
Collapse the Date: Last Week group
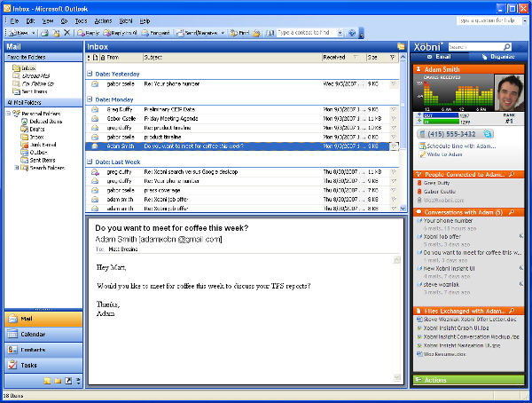90,162
